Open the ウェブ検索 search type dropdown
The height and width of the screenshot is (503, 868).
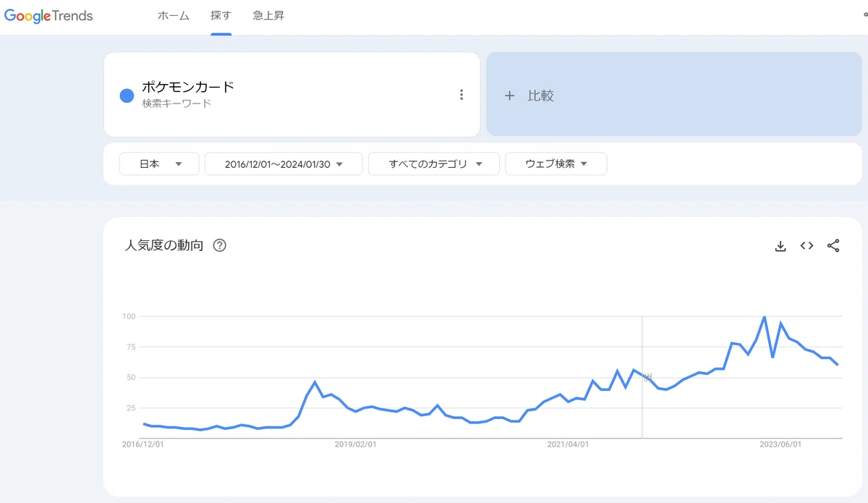[556, 164]
